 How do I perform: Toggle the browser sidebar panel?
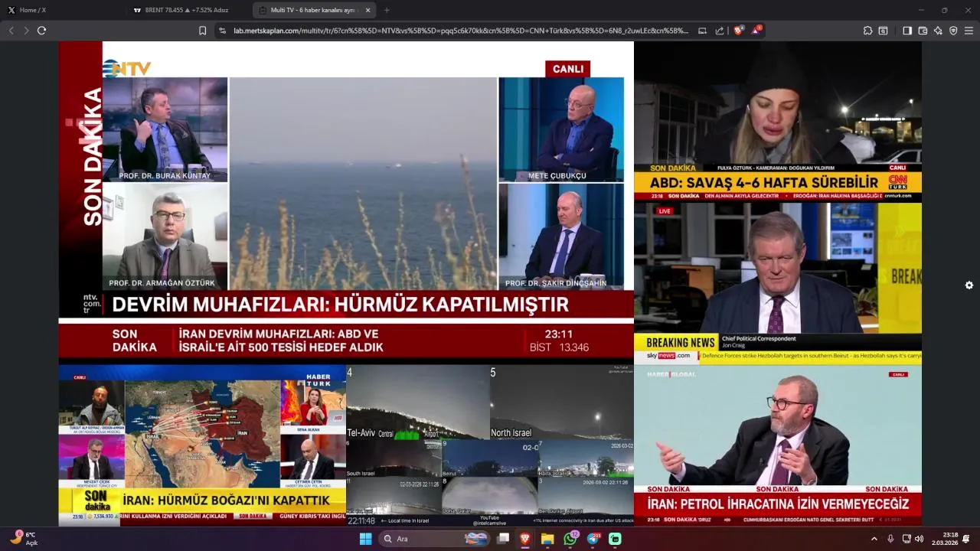[x=907, y=31]
